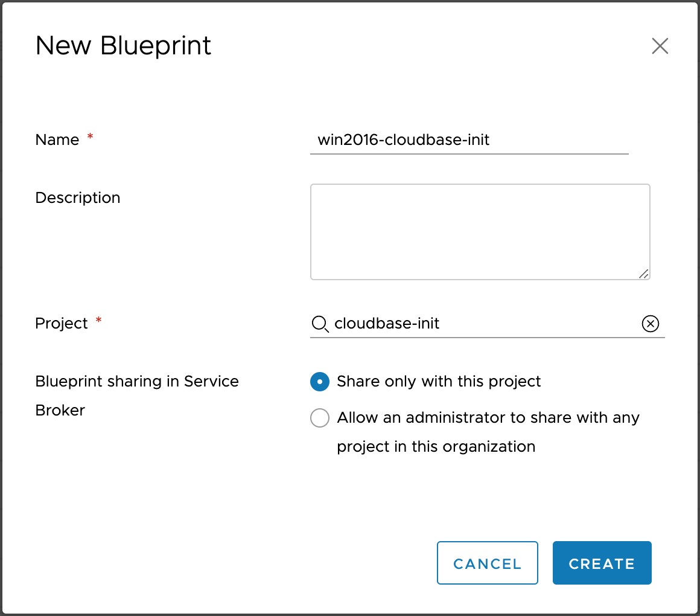Click the clear icon at the Project row end
The width and height of the screenshot is (700, 616).
650,324
